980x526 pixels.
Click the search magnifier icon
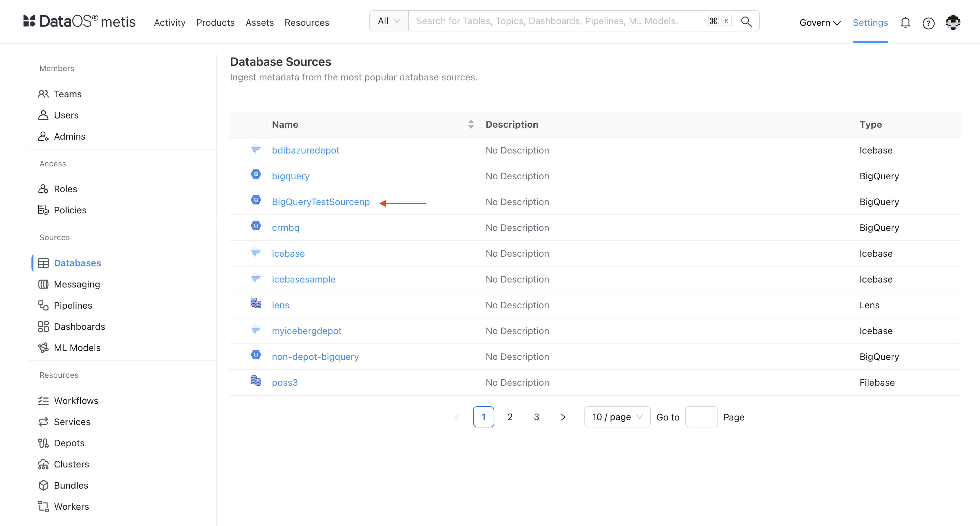(x=746, y=22)
